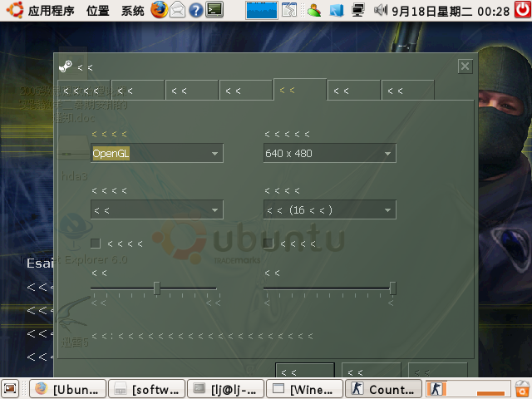Viewport: 532px width, 399px height.
Task: Click the Ubuntu logo in the top panel
Action: click(x=15, y=10)
